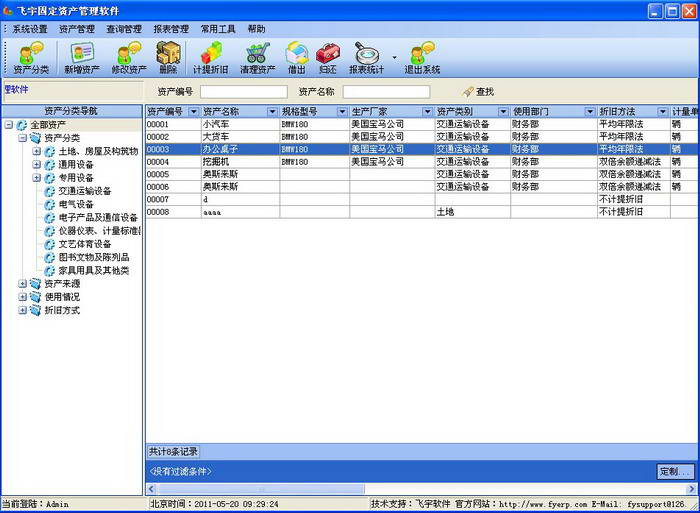This screenshot has height=513, width=700.
Task: Open the 资产分类 toolbar icon
Action: point(31,58)
